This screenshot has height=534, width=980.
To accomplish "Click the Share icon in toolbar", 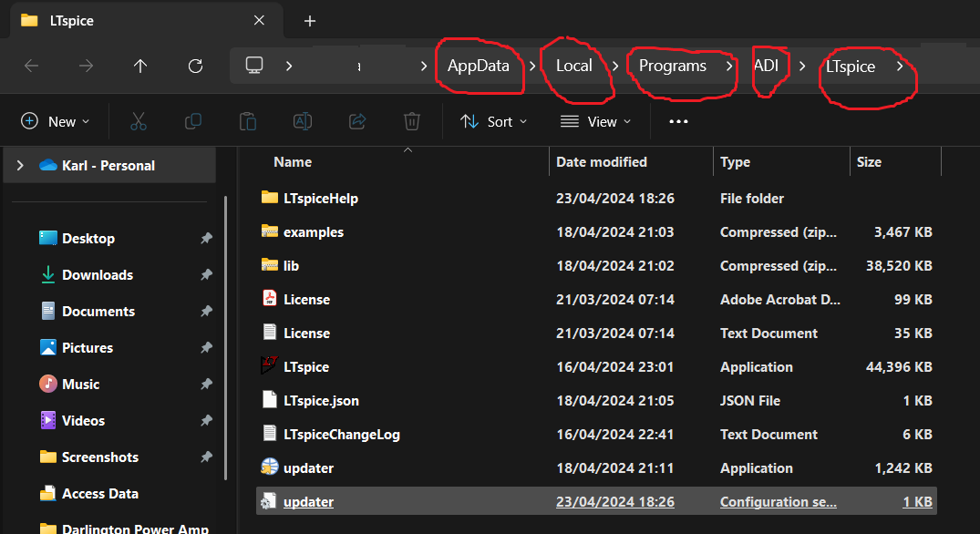I will tap(357, 121).
